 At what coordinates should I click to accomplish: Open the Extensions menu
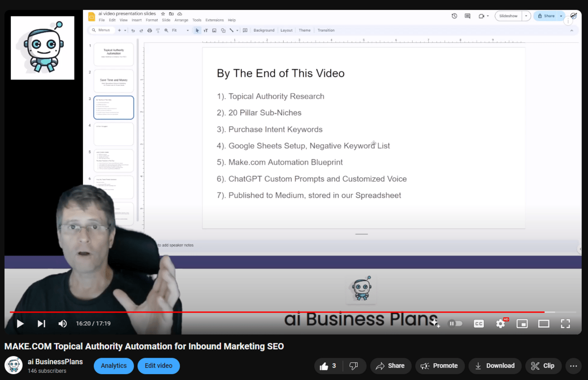(x=214, y=20)
